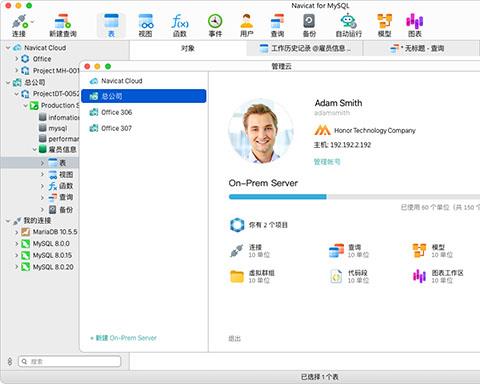Viewport: 480px width, 384px height.
Task: Click the sidebar options icon beside search box
Action: (x=10, y=361)
